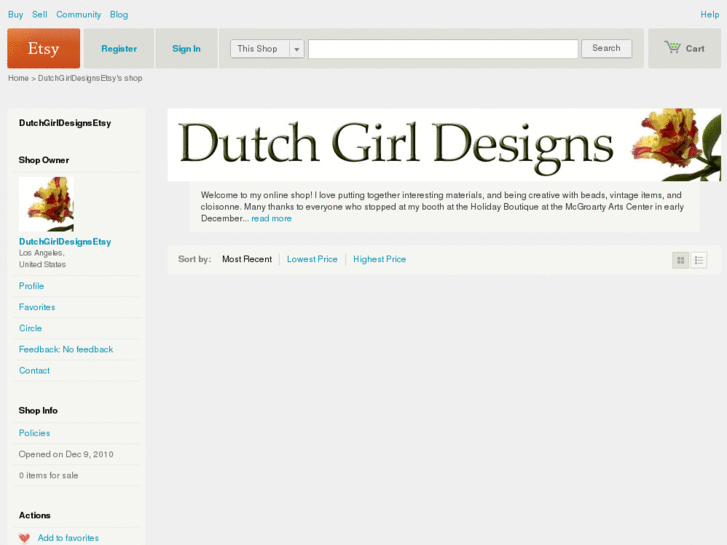Open the Circle link
Viewport: 727px width, 545px height.
click(31, 328)
